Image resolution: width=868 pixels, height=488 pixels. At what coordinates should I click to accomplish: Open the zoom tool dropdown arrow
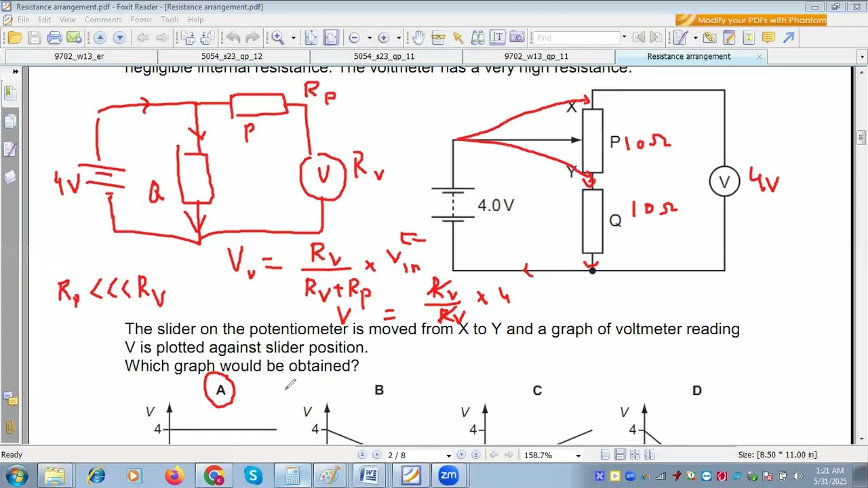pos(293,38)
